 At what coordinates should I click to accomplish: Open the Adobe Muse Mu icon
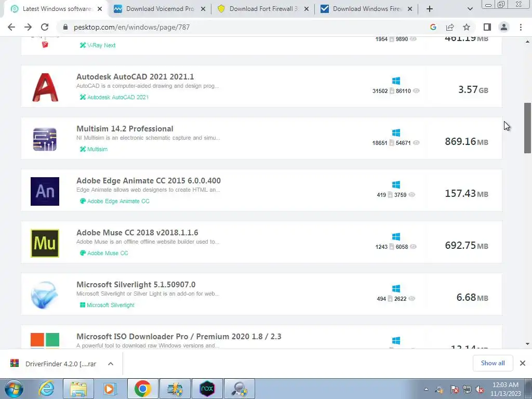click(45, 243)
